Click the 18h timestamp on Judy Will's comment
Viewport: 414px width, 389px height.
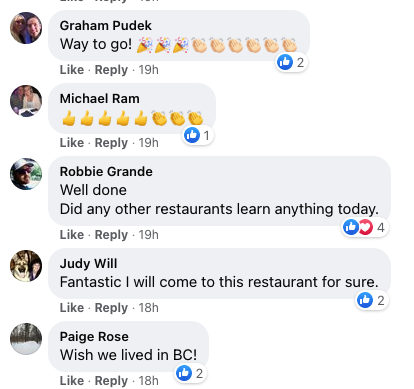[x=149, y=308]
